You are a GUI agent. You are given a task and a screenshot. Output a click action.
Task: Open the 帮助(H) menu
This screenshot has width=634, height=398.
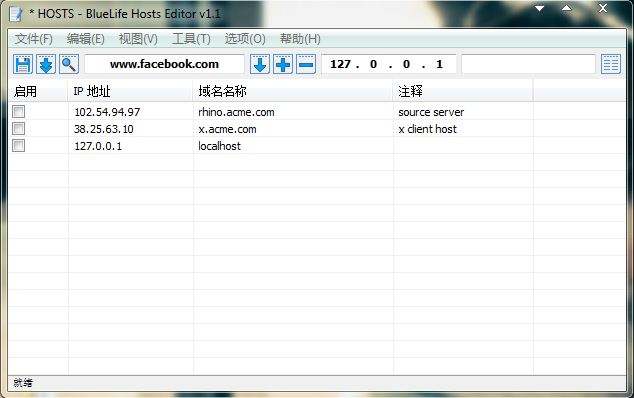pyautogui.click(x=300, y=39)
